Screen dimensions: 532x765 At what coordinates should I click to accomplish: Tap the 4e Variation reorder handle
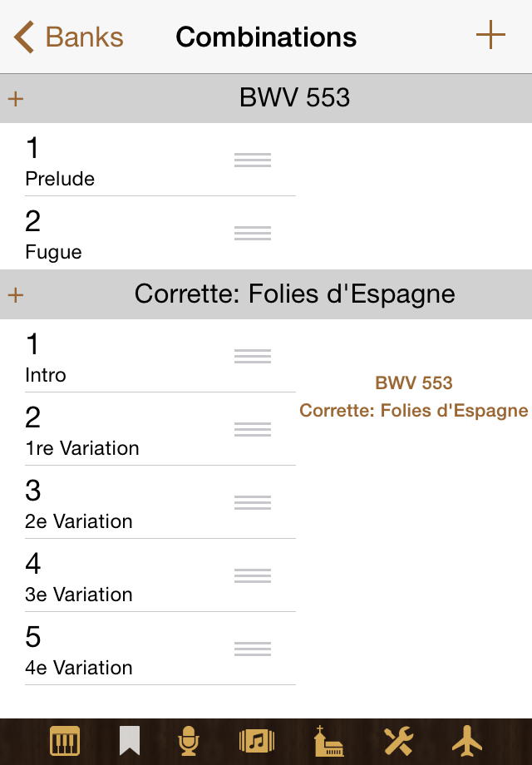(253, 649)
